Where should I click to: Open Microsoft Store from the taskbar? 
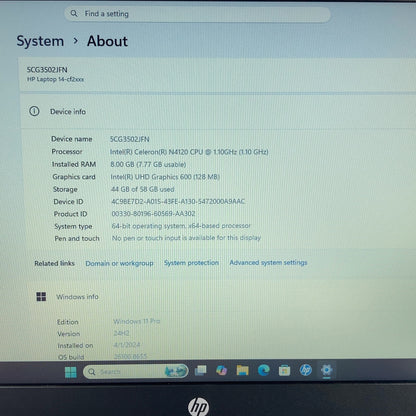click(x=284, y=370)
